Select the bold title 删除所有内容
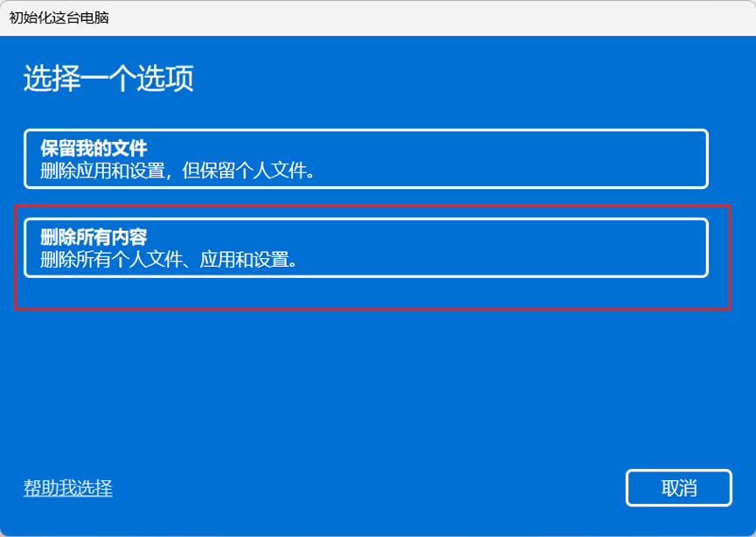The width and height of the screenshot is (756, 537). tap(94, 237)
